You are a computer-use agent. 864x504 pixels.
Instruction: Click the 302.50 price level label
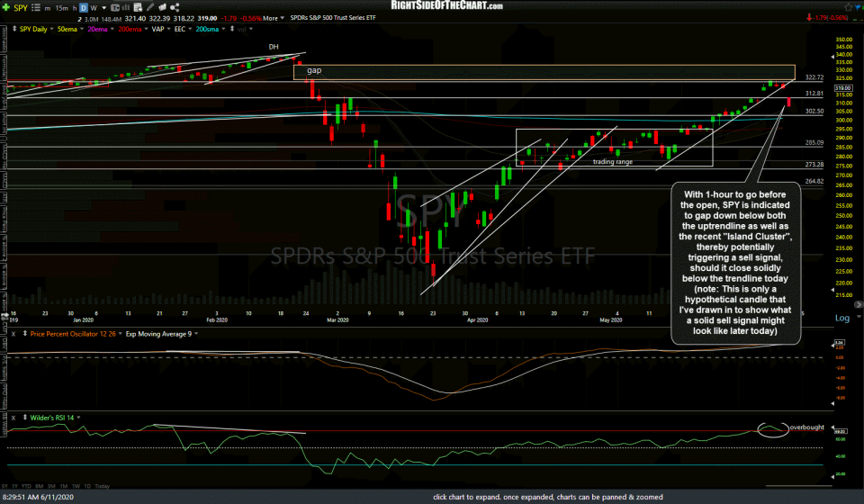coord(814,112)
